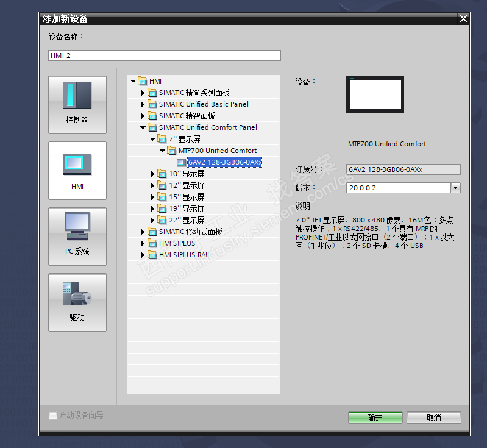The image size is (487, 448).
Task: Select the 15'' 显示屏 label
Action: tap(187, 197)
